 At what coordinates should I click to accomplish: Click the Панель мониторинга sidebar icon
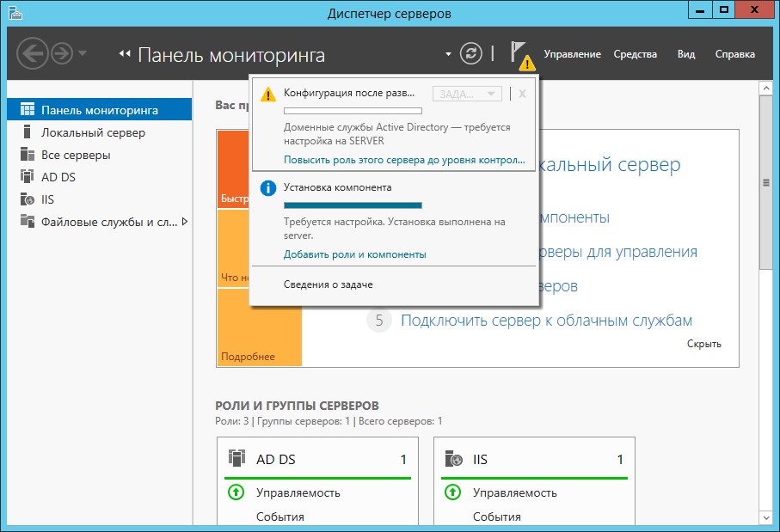tap(28, 109)
